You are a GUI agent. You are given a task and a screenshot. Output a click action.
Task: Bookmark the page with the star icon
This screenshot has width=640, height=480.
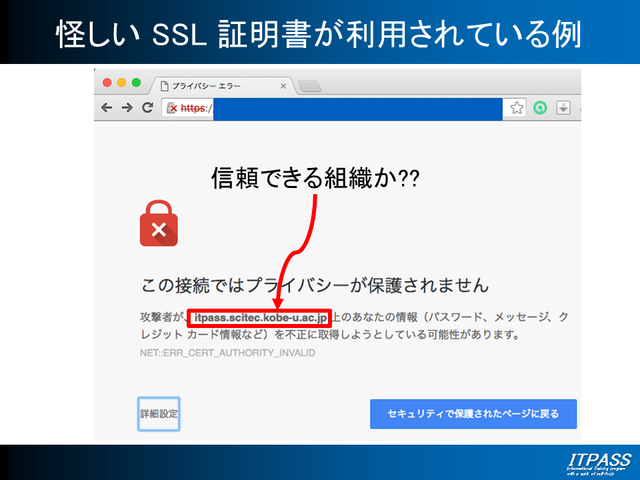517,107
